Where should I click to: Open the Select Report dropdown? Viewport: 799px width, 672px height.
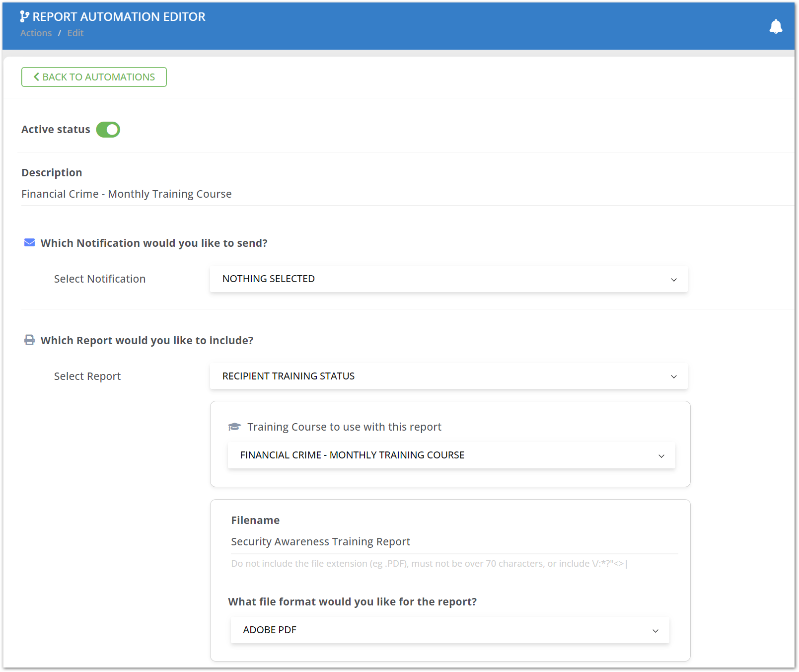pos(447,376)
